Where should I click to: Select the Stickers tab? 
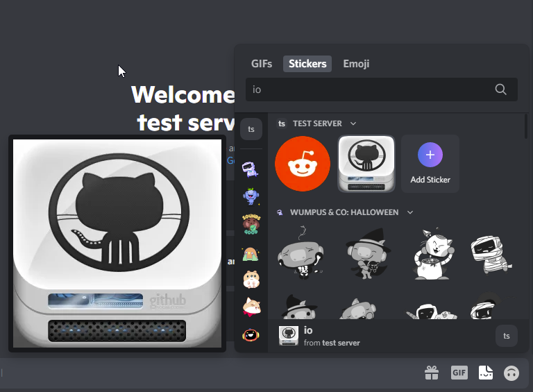(307, 64)
